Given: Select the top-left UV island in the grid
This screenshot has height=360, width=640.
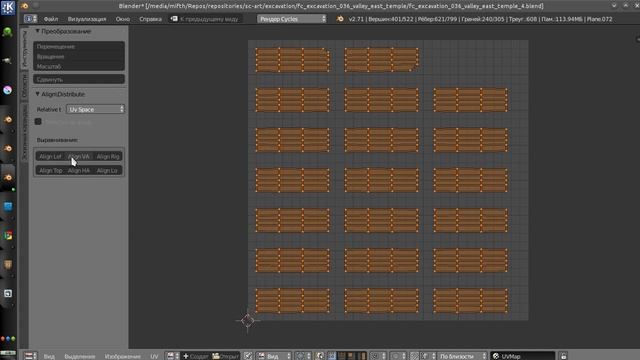Looking at the screenshot, I should (x=292, y=60).
